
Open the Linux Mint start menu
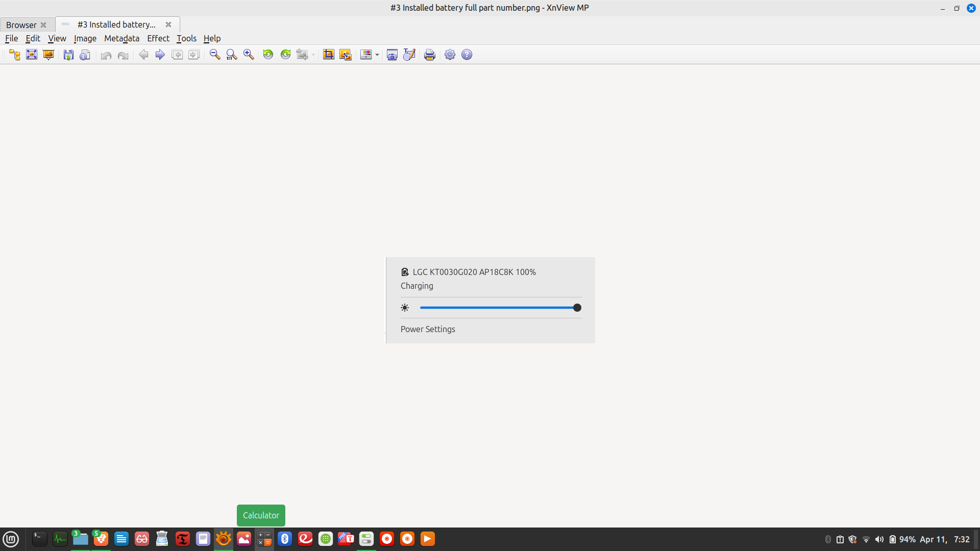[11, 539]
